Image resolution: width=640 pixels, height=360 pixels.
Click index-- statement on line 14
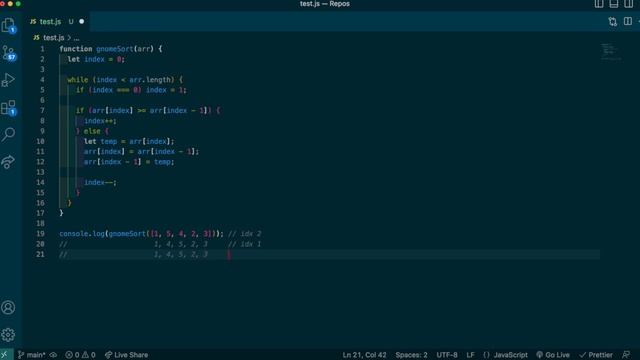pos(100,182)
